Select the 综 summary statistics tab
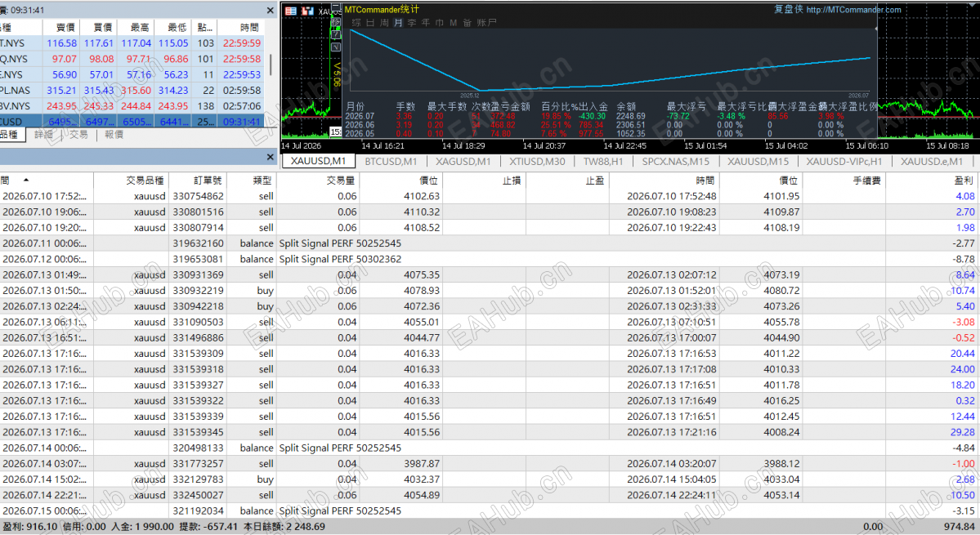The image size is (980, 535). pos(356,23)
